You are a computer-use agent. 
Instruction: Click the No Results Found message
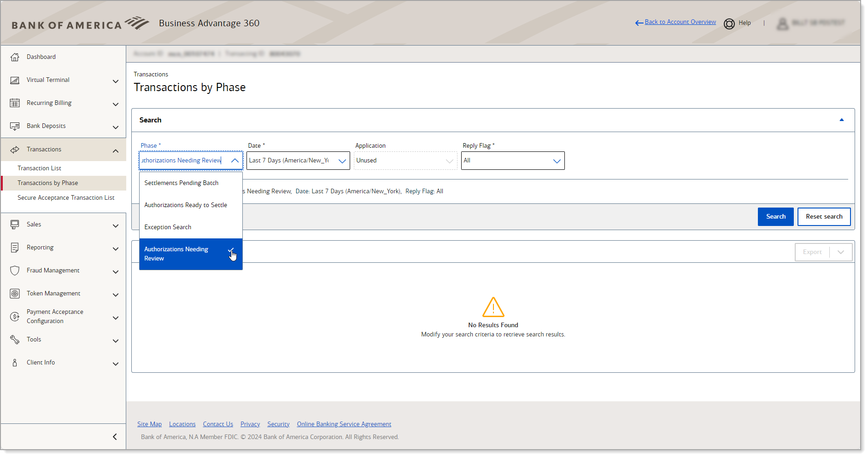(x=493, y=325)
